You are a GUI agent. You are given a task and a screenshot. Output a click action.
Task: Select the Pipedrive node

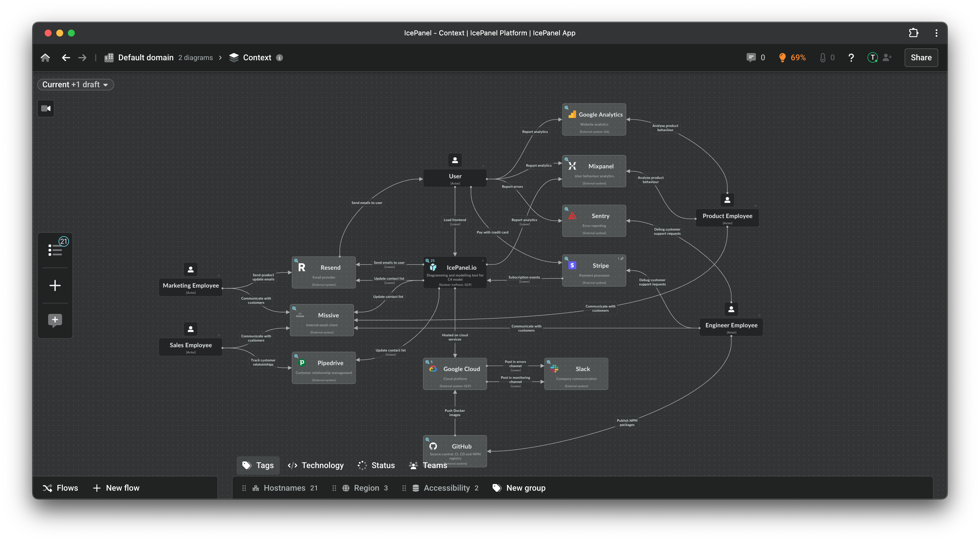[x=324, y=368]
